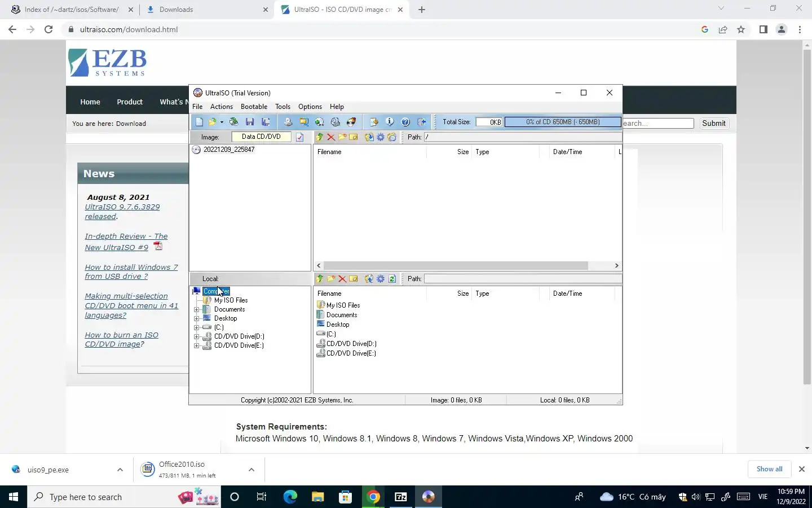Open the Bootable menu
This screenshot has height=508, width=812.
tap(254, 107)
